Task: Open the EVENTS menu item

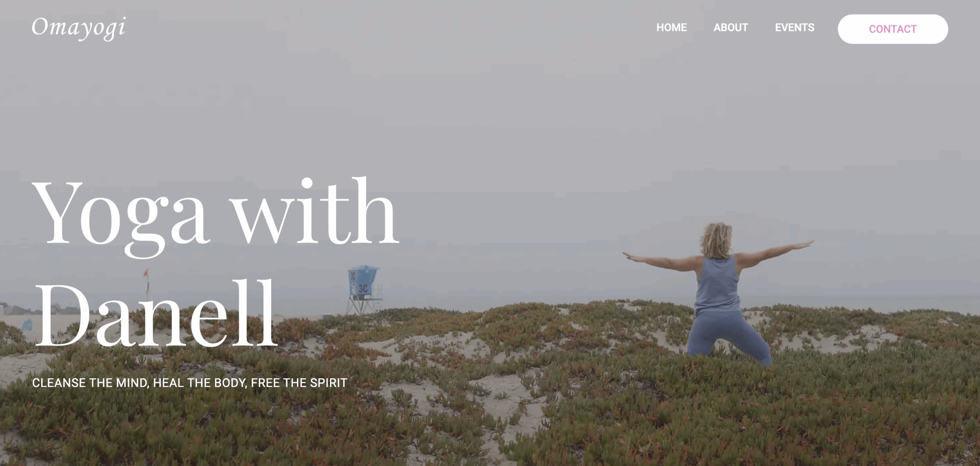Action: tap(795, 28)
